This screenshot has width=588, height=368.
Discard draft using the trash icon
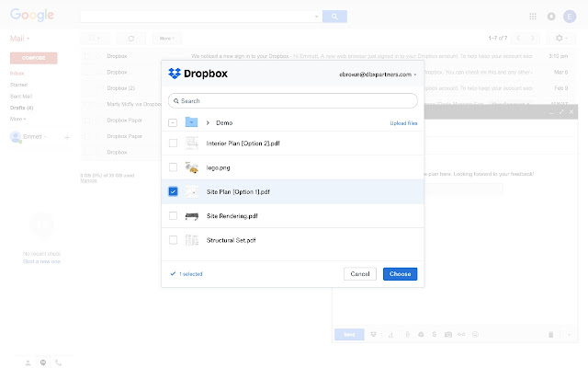[551, 334]
